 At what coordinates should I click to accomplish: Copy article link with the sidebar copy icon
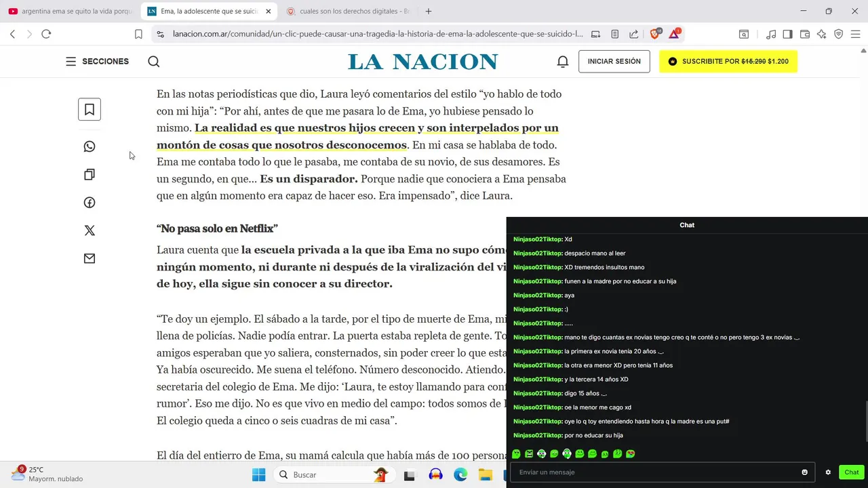(90, 175)
